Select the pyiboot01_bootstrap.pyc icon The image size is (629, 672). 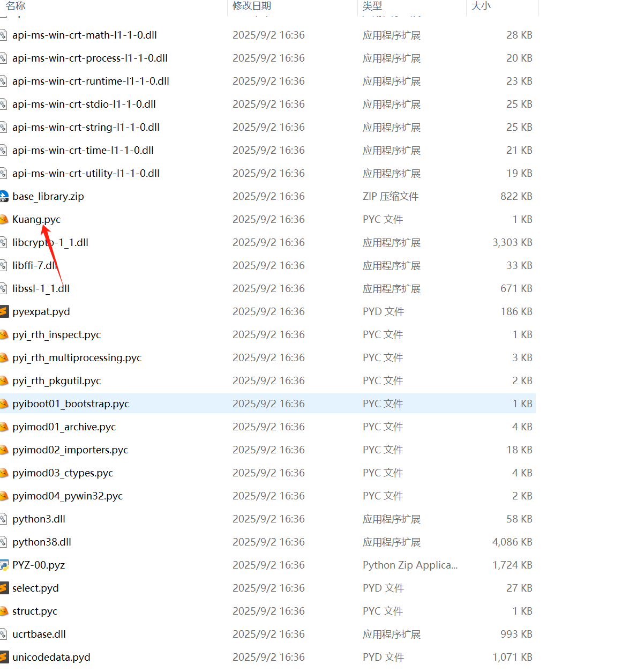click(4, 404)
